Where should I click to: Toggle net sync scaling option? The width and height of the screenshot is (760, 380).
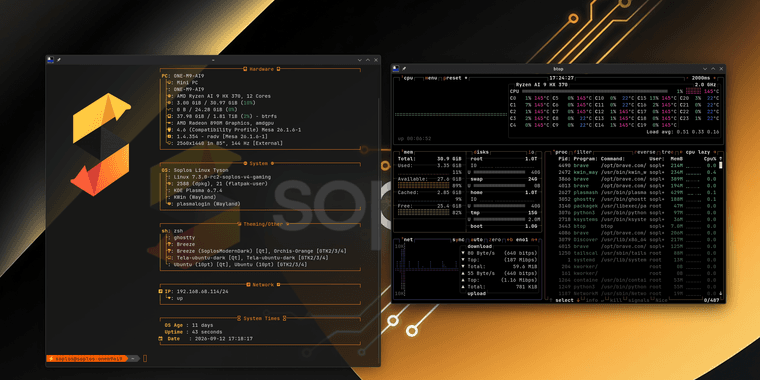tap(458, 239)
